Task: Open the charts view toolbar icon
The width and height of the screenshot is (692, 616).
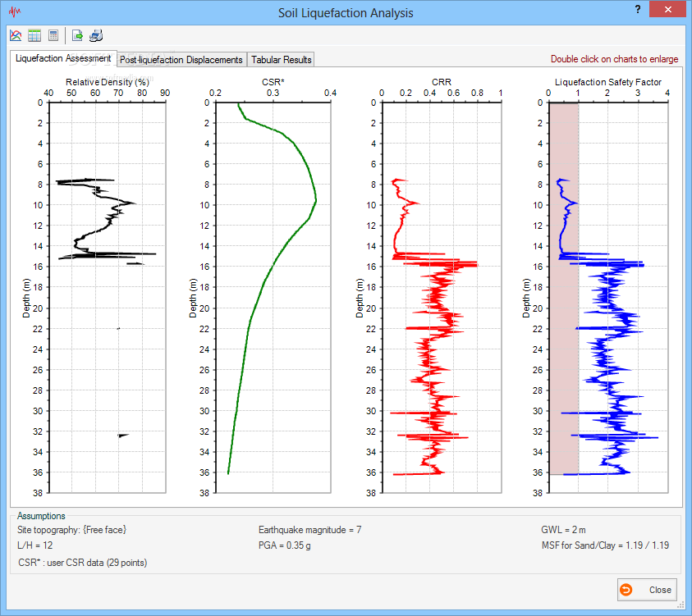Action: coord(16,36)
